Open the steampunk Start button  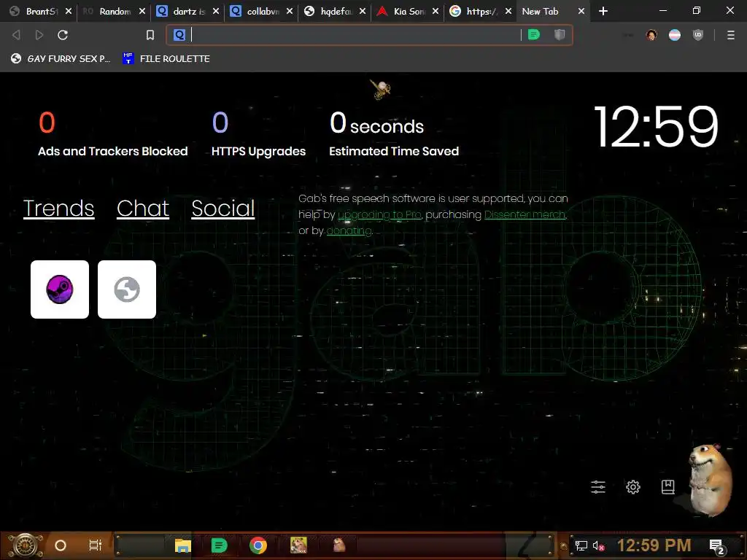25,545
